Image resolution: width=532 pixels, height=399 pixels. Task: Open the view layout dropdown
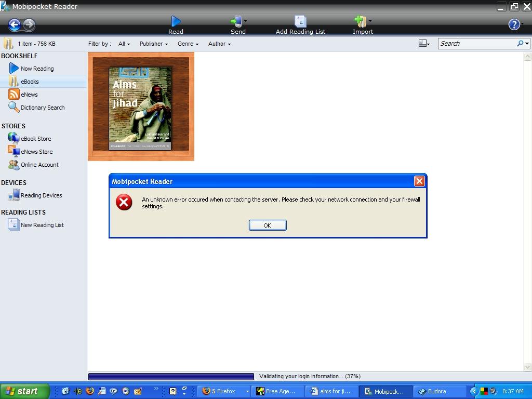pyautogui.click(x=424, y=44)
